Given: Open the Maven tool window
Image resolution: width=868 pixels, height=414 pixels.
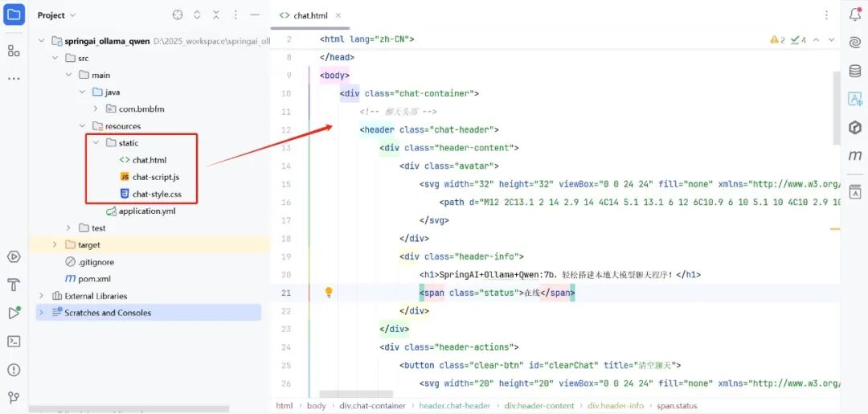Looking at the screenshot, I should tap(855, 156).
